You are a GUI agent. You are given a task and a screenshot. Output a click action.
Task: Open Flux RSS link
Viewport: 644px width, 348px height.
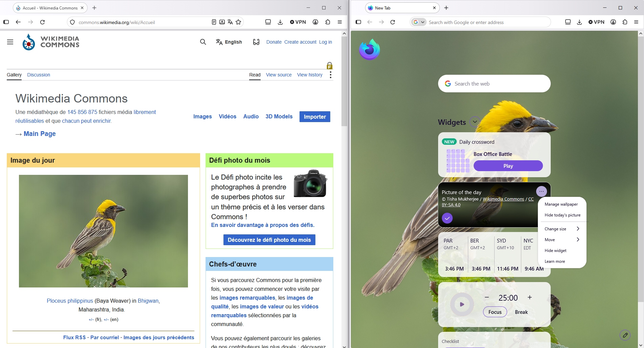point(74,338)
